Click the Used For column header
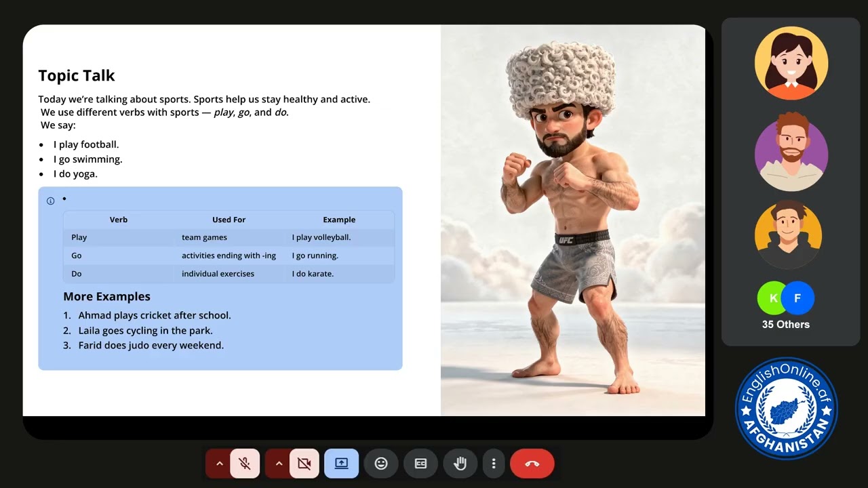 [229, 220]
